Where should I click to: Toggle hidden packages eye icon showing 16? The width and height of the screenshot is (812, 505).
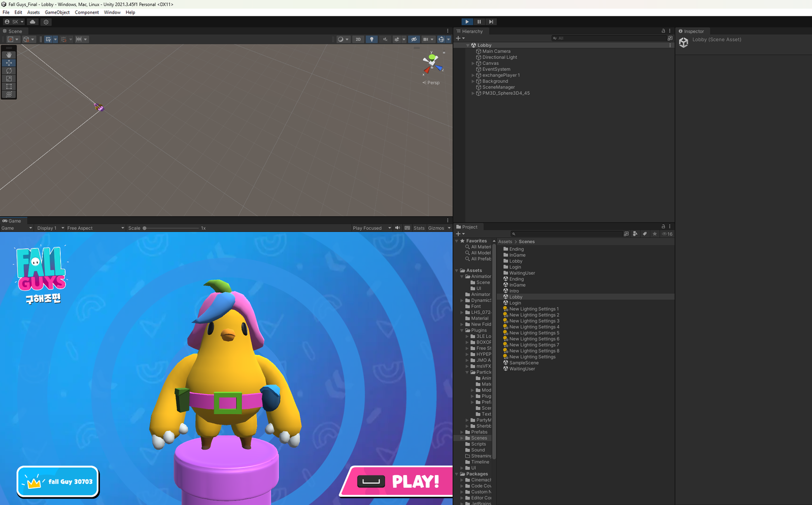pyautogui.click(x=667, y=234)
